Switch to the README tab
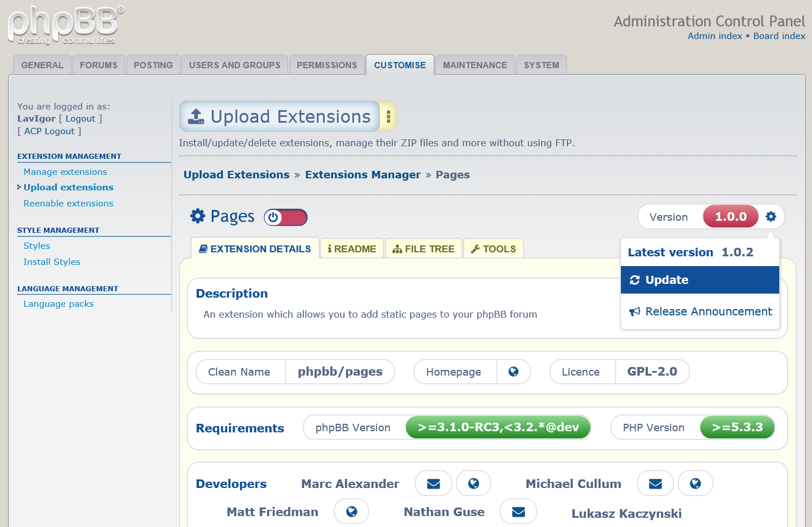The image size is (812, 527). click(x=352, y=249)
